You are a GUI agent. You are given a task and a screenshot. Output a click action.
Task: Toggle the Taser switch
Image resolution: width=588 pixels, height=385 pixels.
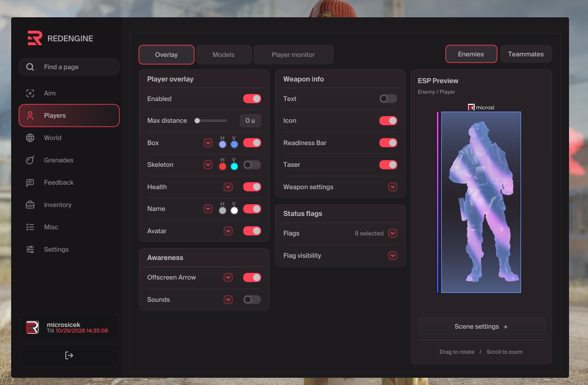[388, 165]
